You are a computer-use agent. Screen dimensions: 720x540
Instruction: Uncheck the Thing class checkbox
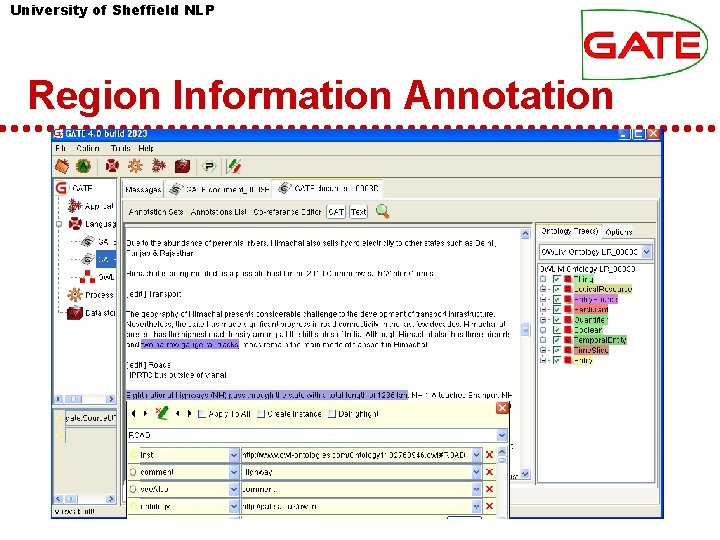[x=557, y=279]
